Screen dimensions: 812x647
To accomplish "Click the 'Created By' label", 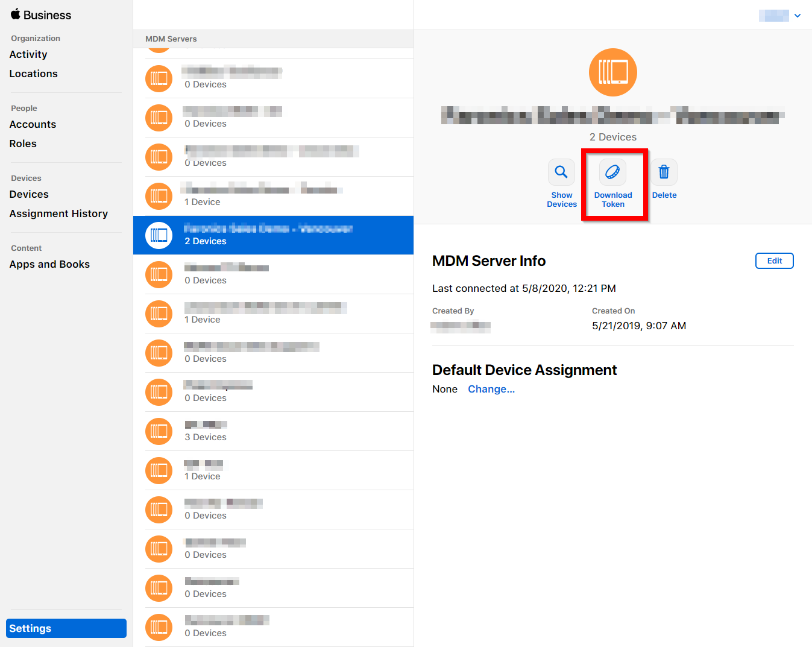I will (x=453, y=311).
